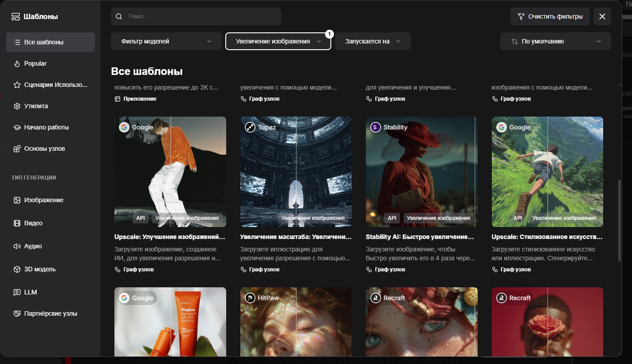
Task: Focus the Поиск search field
Action: point(196,16)
